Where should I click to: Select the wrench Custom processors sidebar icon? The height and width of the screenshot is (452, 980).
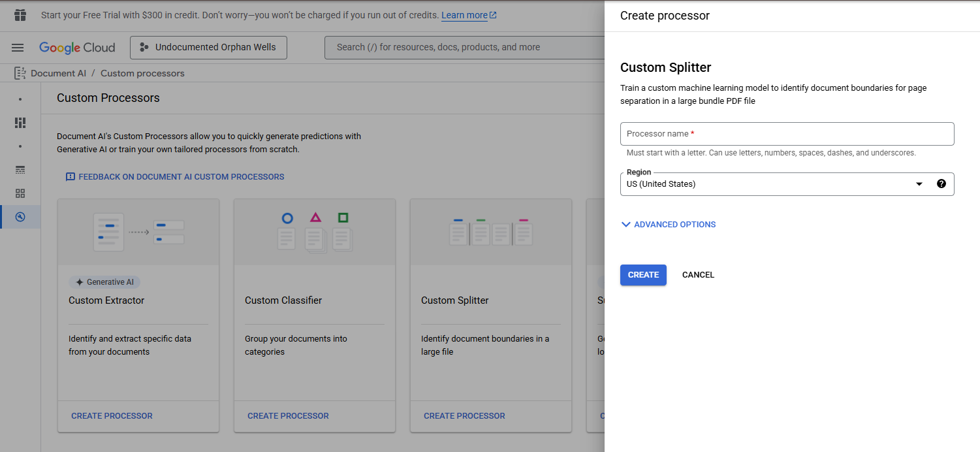(x=20, y=217)
